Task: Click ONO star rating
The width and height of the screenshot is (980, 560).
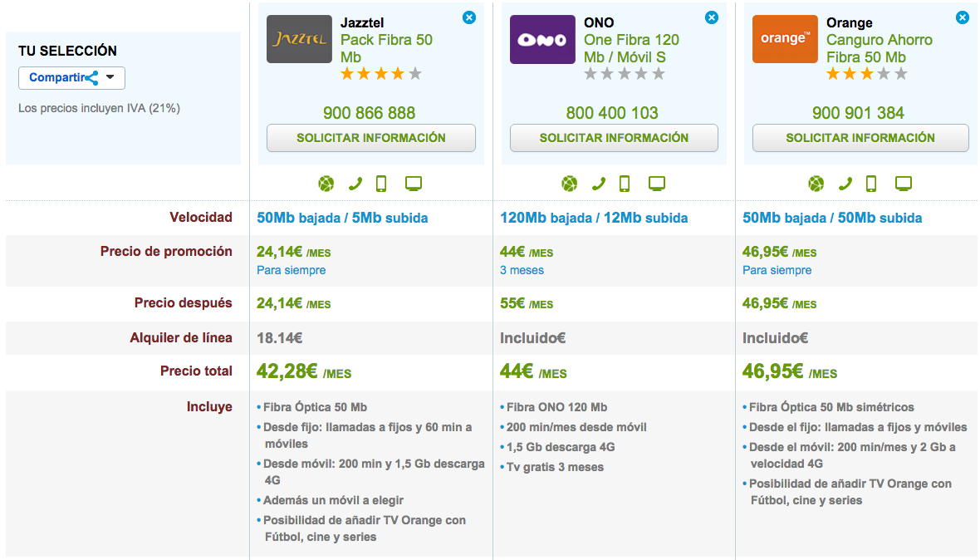Action: click(625, 74)
